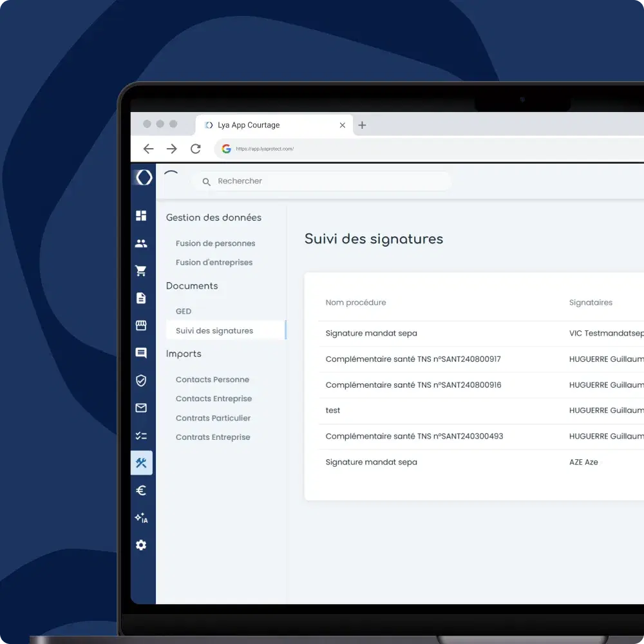Viewport: 644px width, 644px height.
Task: Click the browser forward arrow
Action: (172, 149)
